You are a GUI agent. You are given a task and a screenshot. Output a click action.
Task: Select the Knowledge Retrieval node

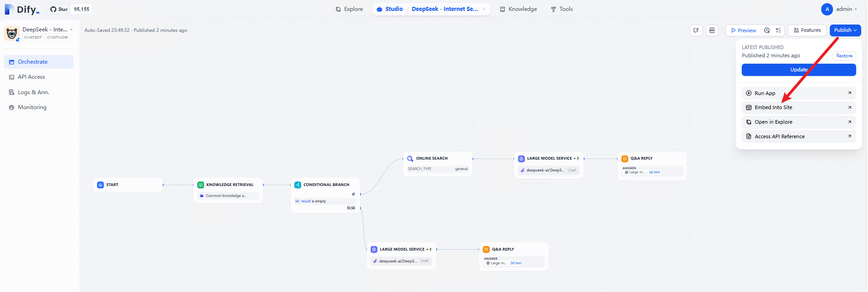tap(228, 190)
